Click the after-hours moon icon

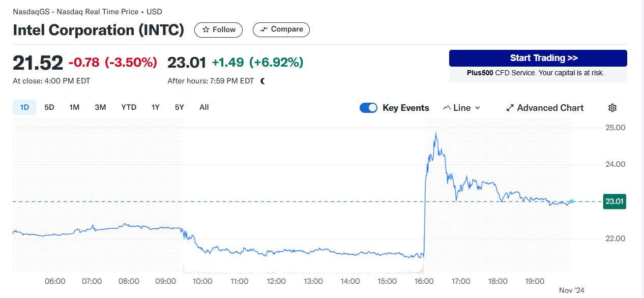(262, 81)
